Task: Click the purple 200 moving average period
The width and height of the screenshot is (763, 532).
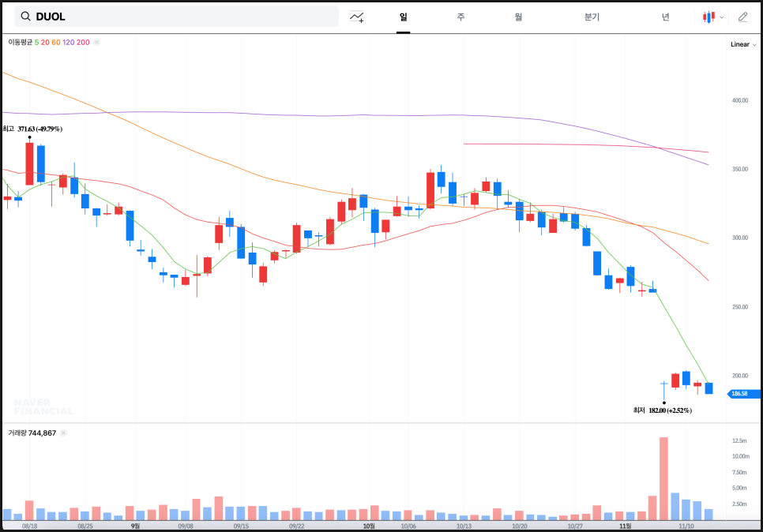Action: [83, 42]
